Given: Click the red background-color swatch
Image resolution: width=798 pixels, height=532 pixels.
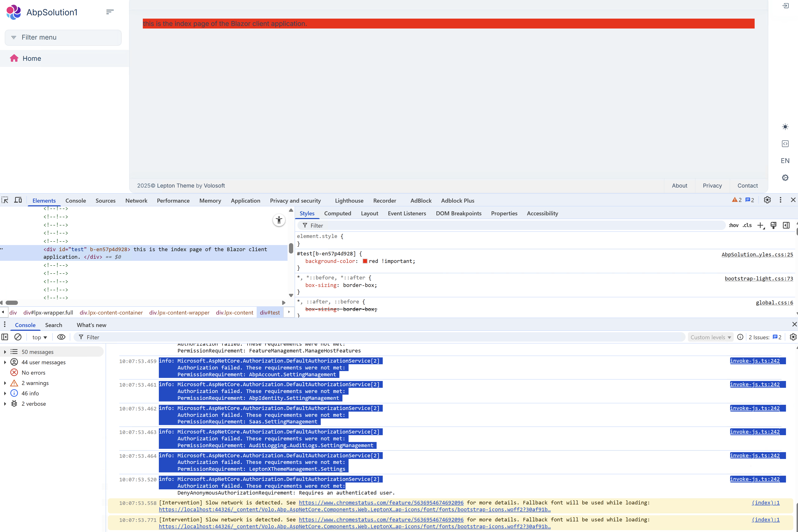Looking at the screenshot, I should click(365, 261).
